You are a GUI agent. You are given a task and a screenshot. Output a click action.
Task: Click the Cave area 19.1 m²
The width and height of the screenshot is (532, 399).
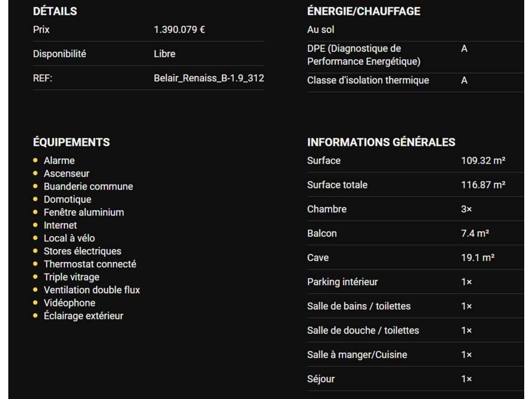pyautogui.click(x=477, y=258)
